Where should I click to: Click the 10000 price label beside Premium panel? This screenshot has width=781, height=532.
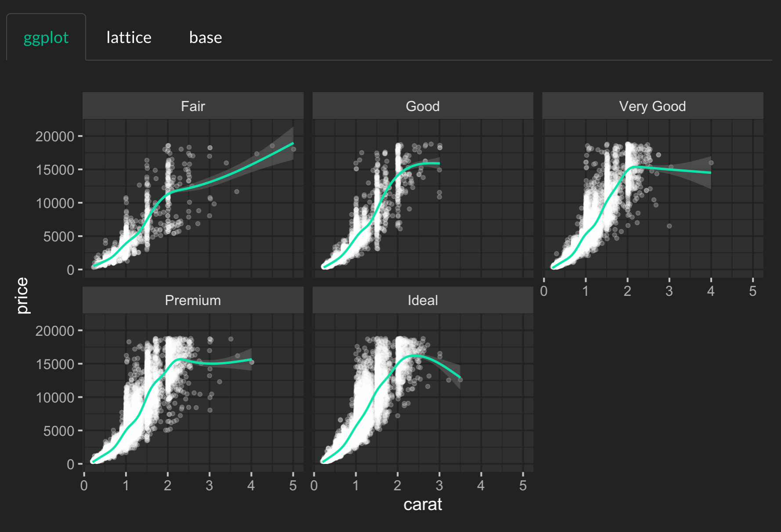point(55,398)
